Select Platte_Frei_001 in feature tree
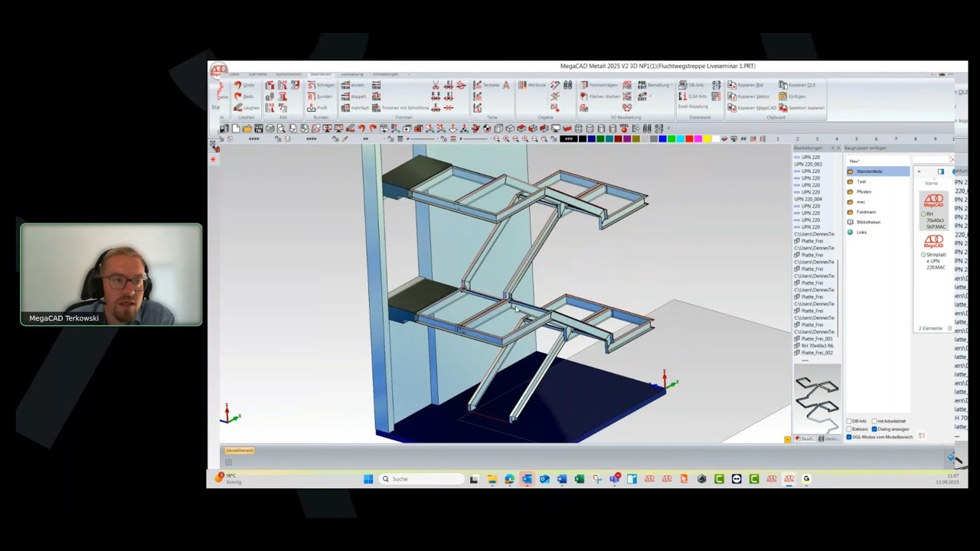 click(x=814, y=339)
